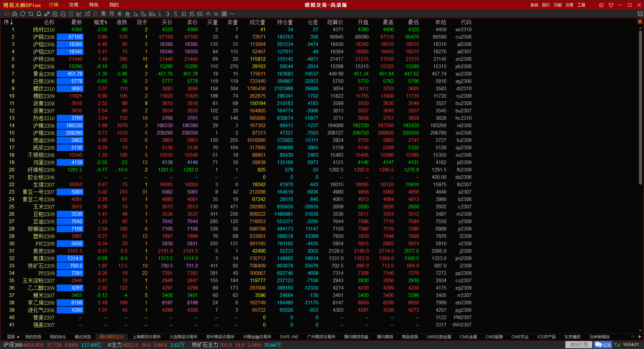Image resolution: width=644 pixels, height=349 pixels.
Task: Open the skin theme shirt icon
Action: click(x=611, y=5)
